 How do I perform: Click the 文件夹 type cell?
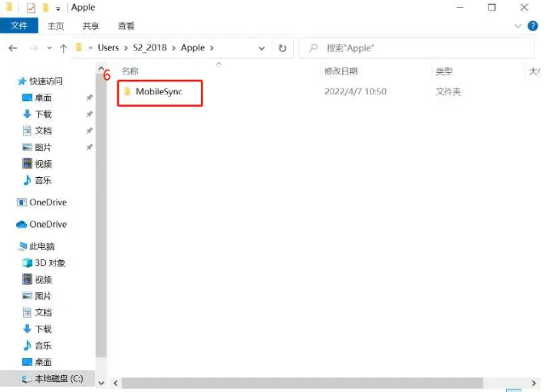[448, 91]
